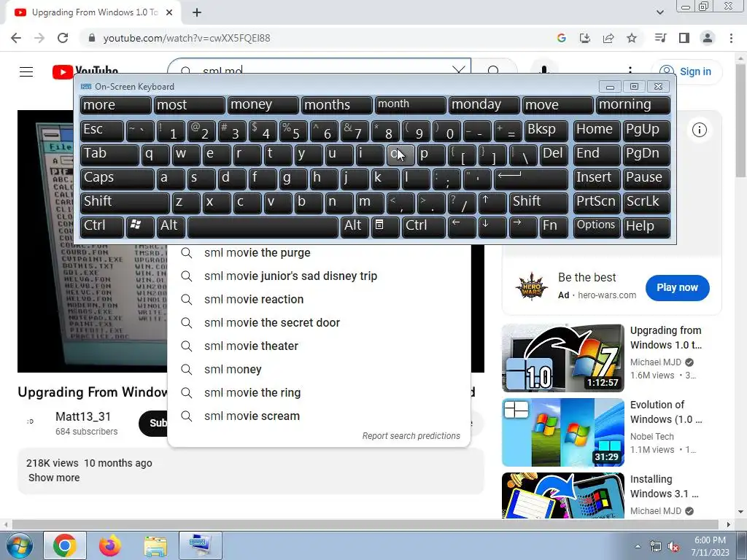Tap the up arrow key

(x=492, y=203)
